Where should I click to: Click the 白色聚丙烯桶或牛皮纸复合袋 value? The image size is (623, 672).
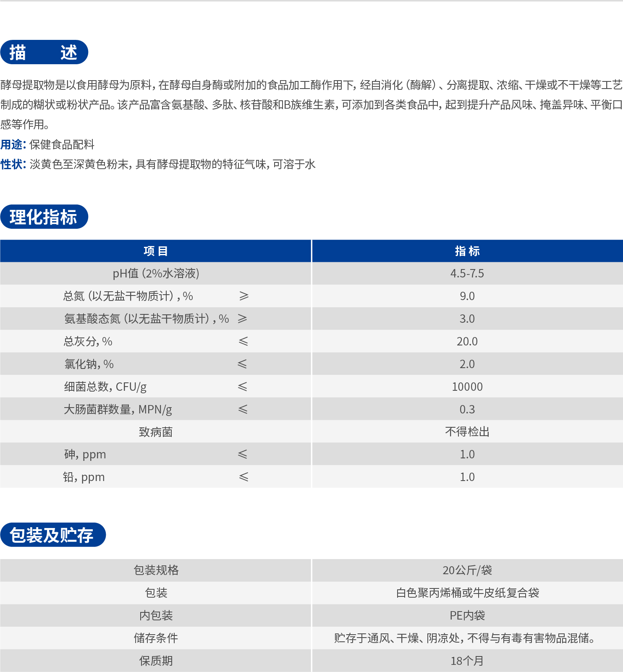[x=467, y=593]
